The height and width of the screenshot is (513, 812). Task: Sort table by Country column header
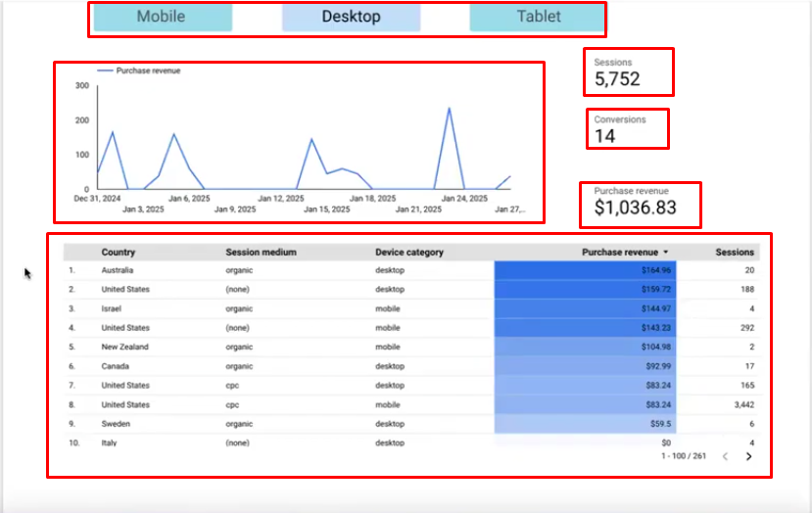pos(119,253)
